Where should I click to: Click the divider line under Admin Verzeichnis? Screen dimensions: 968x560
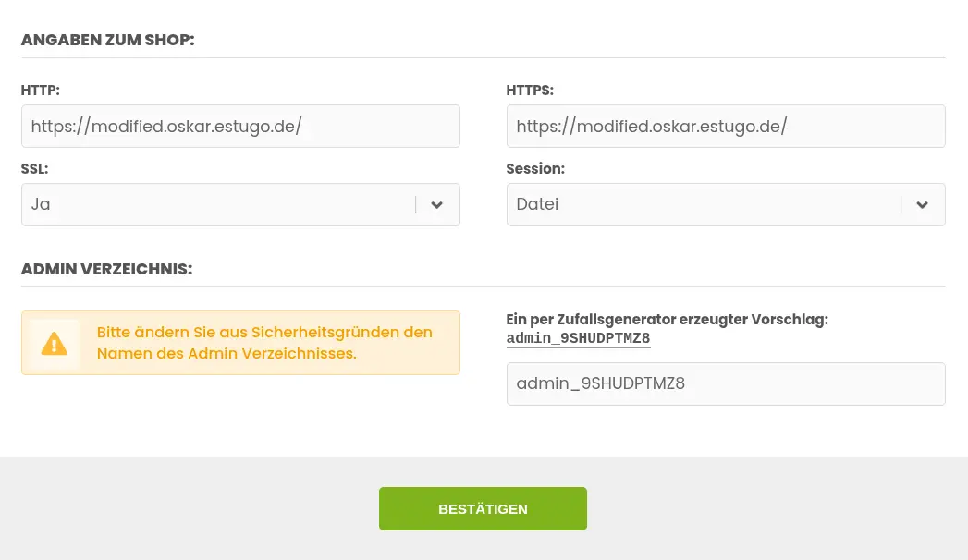coord(483,286)
